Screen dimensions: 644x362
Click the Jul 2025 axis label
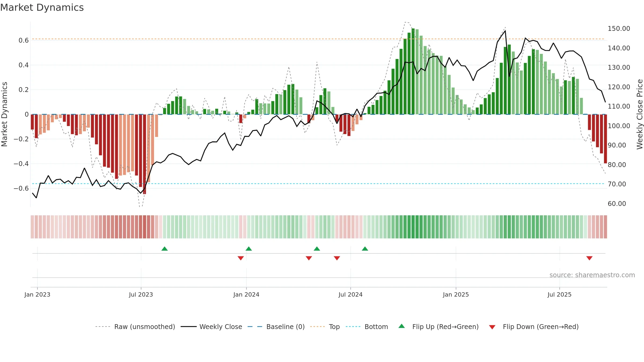click(559, 294)
